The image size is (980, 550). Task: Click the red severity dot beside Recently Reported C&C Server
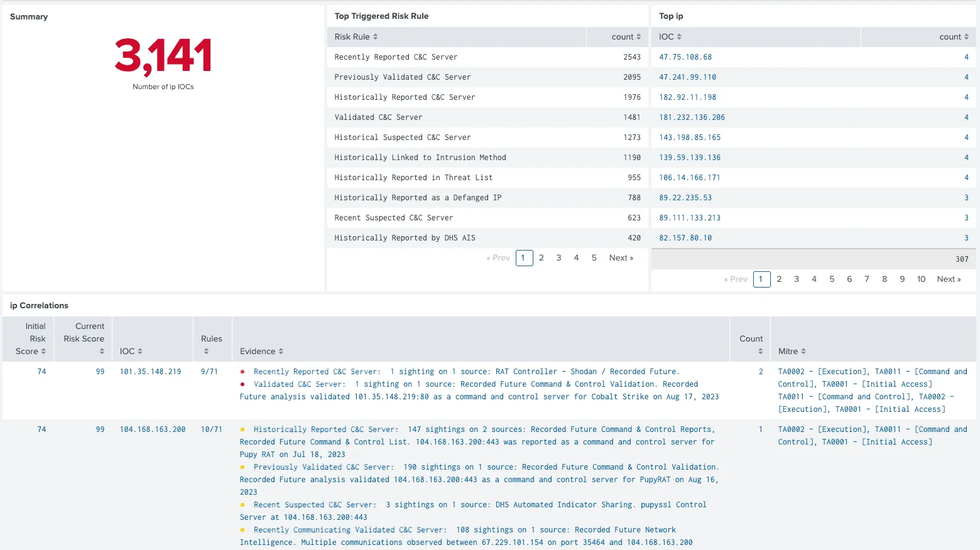[242, 371]
